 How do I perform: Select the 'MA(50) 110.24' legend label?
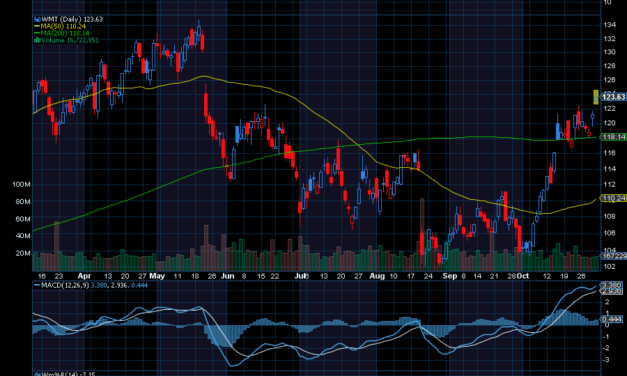pyautogui.click(x=63, y=26)
